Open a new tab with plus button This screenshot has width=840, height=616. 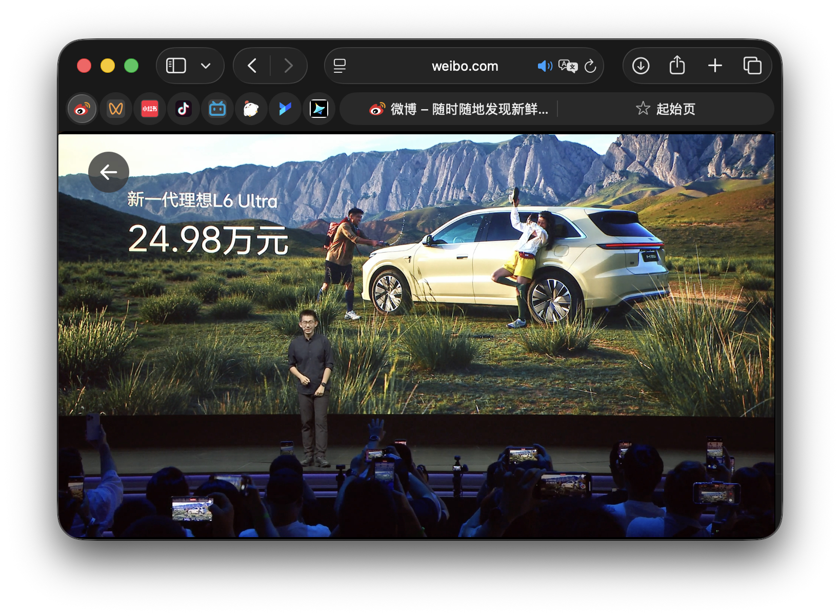click(x=715, y=66)
